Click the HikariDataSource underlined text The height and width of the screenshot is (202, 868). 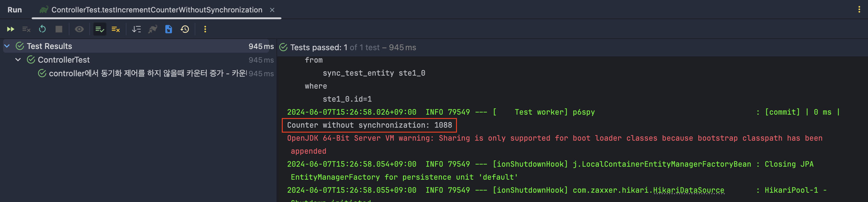coord(689,190)
